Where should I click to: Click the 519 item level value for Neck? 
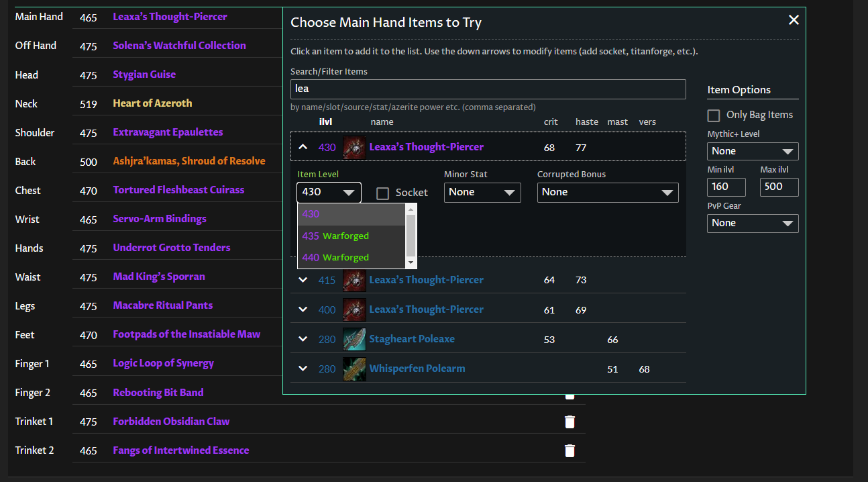(x=88, y=104)
